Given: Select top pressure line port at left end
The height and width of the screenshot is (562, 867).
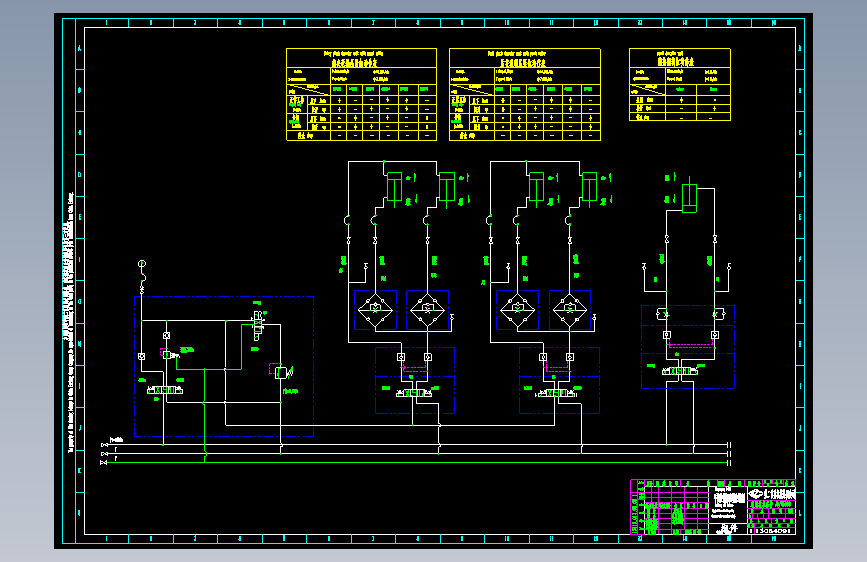Looking at the screenshot, I should pyautogui.click(x=104, y=445).
